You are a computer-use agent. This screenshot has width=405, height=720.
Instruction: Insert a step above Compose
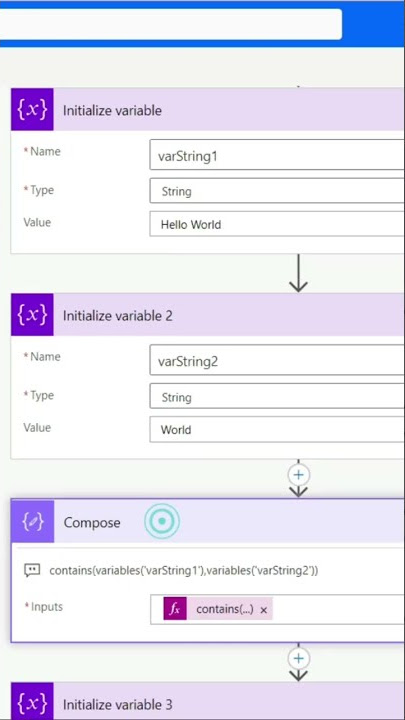[x=298, y=474]
